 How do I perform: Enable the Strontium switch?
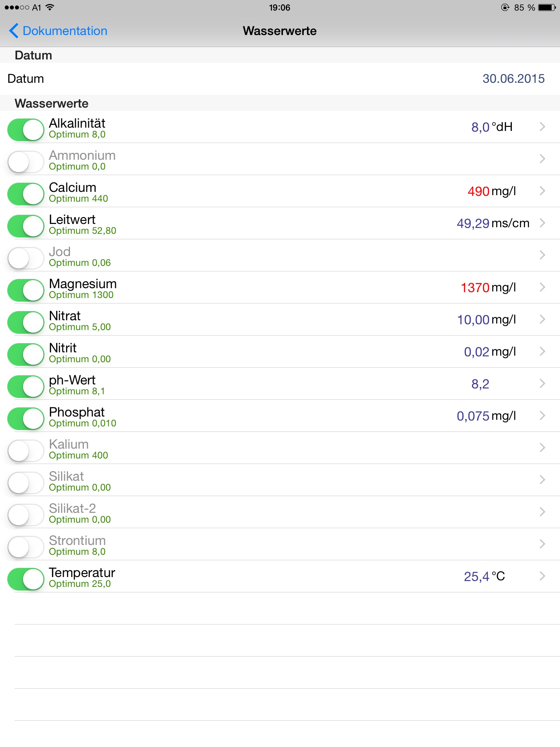pos(26,547)
